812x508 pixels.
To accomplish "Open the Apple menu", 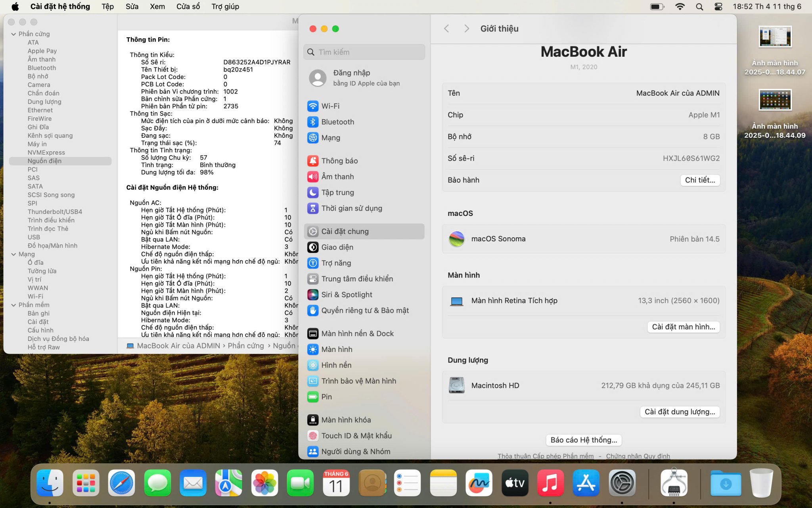I will click(15, 6).
